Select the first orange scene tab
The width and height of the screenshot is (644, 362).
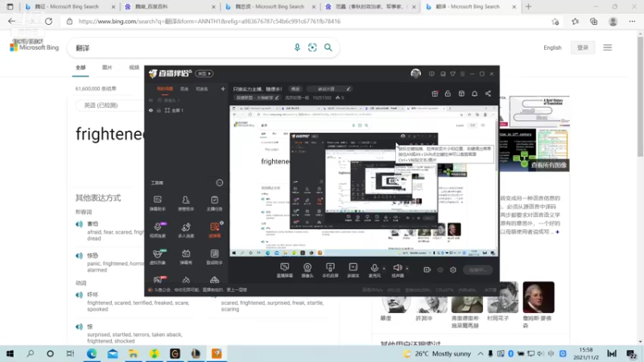165,89
